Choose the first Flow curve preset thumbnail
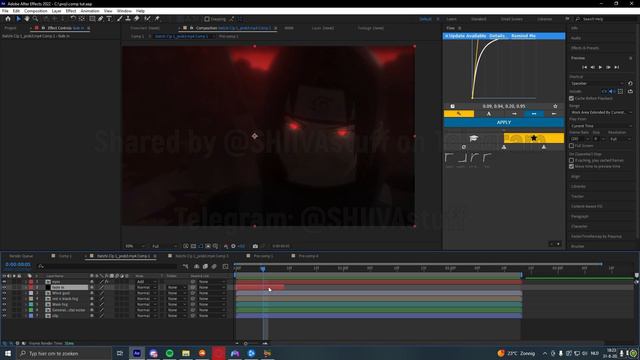Viewport: 640px width, 360px height. point(449,158)
